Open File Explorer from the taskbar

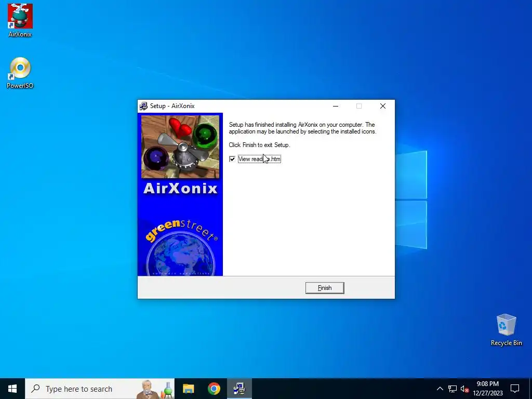click(x=188, y=389)
